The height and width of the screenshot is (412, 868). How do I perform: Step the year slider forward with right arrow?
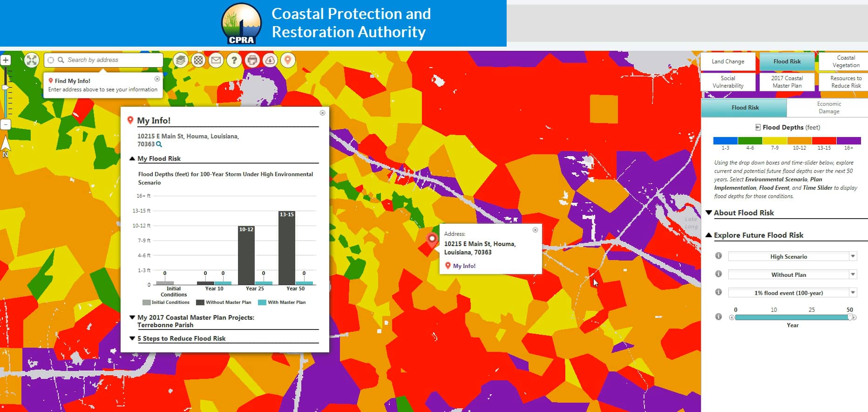854,317
